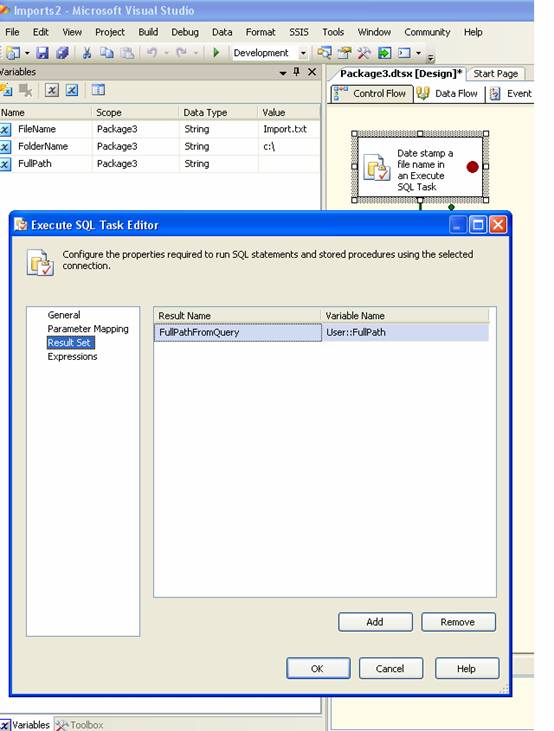
Task: Click the red breakpoint dot on the task
Action: point(472,167)
